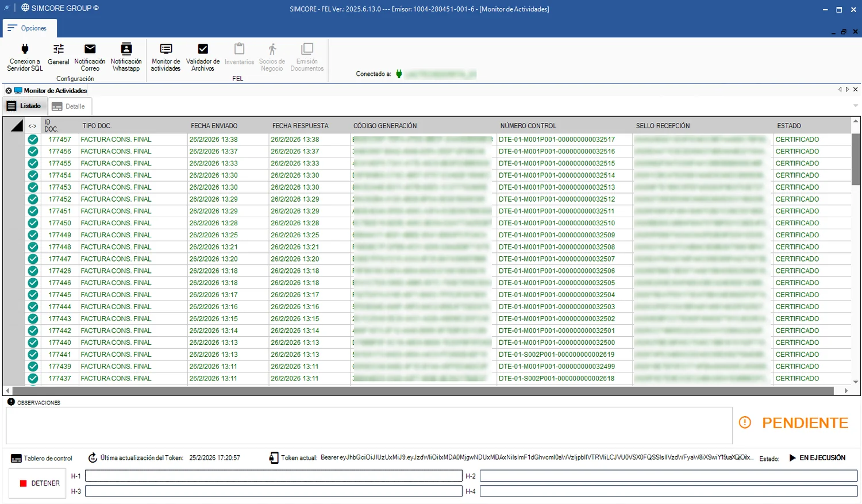Screen dimensions: 862x504
Task: Click green check icon for document 177426
Action: pos(33,271)
